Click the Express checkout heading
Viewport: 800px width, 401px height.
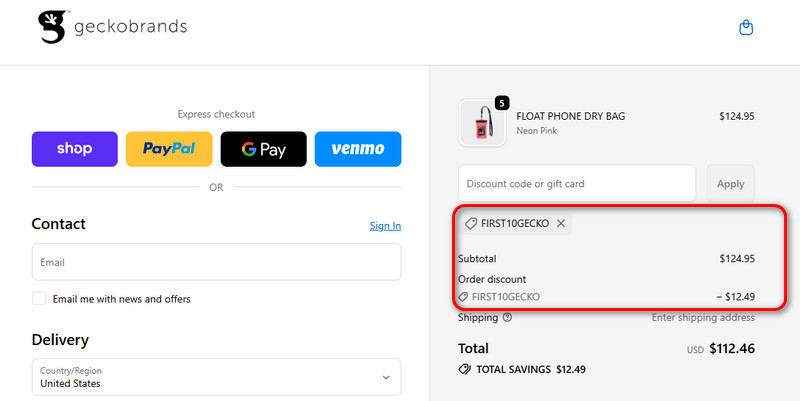[216, 114]
